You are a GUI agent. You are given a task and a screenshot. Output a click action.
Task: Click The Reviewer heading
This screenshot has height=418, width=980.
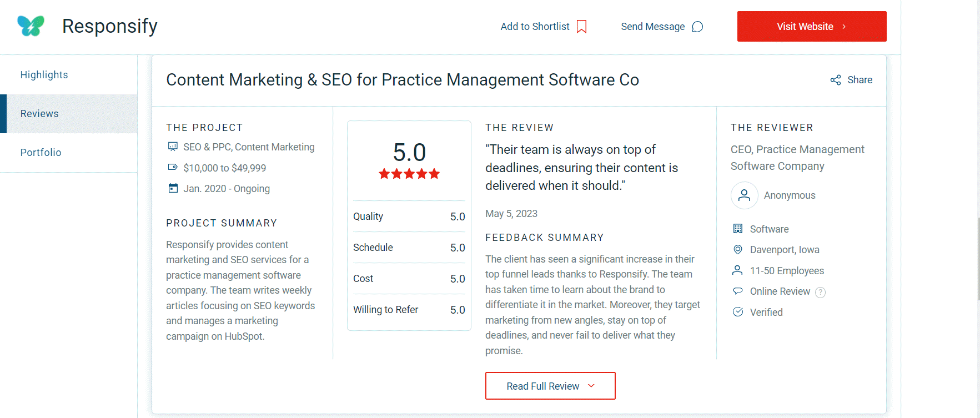coord(772,128)
